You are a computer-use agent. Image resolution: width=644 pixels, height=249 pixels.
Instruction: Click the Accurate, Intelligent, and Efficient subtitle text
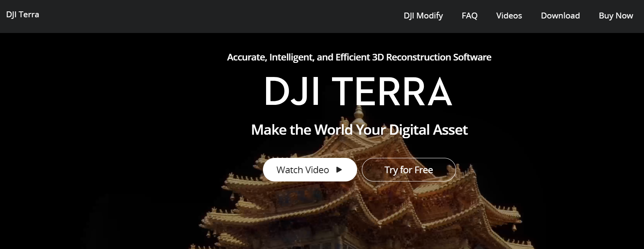[x=359, y=57]
